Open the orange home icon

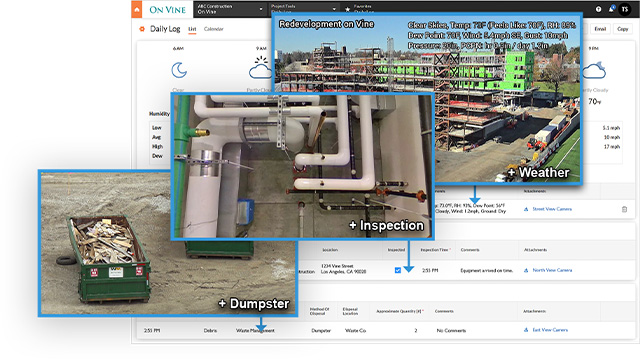(137, 9)
